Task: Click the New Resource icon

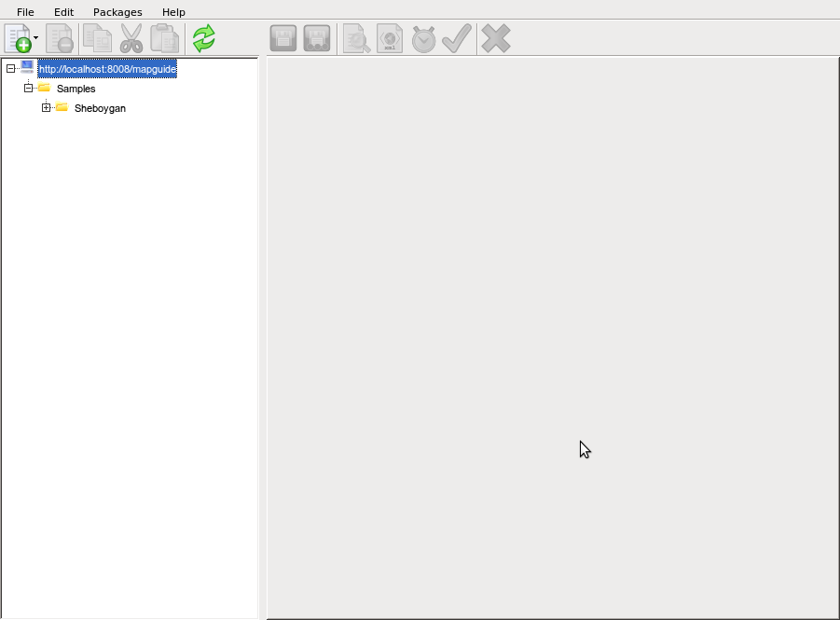Action: coord(18,38)
